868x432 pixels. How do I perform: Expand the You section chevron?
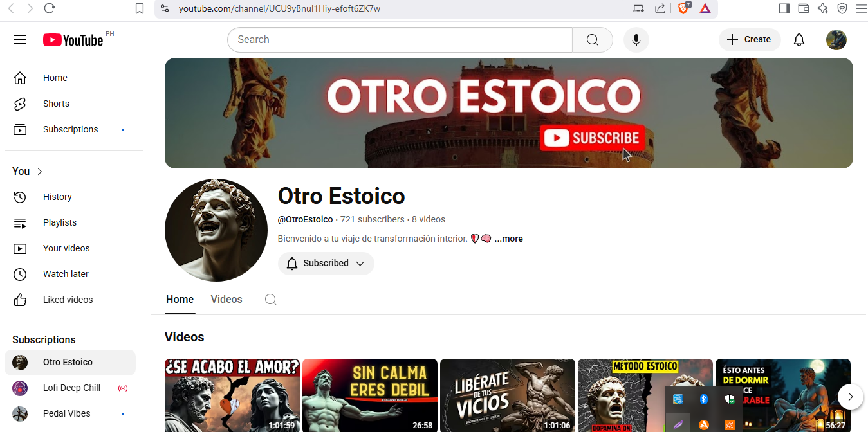(x=40, y=172)
